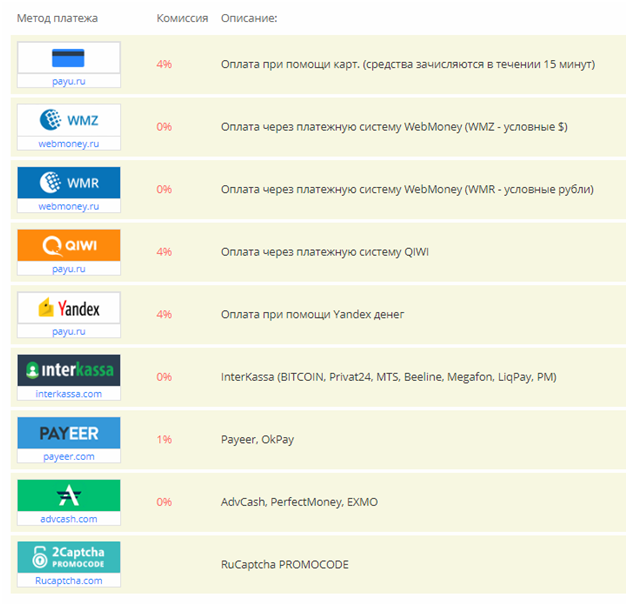Choose the WMZ WebMoney logo
628x606 pixels.
pos(68,120)
